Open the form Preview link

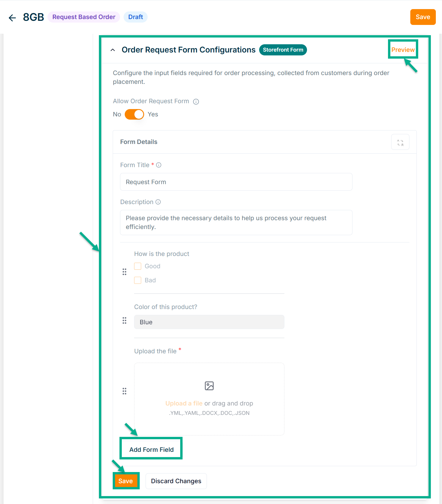click(403, 50)
